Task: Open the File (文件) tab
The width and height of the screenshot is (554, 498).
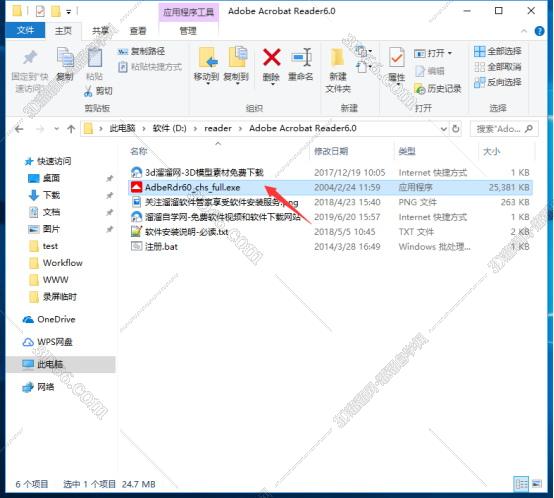Action: point(25,31)
